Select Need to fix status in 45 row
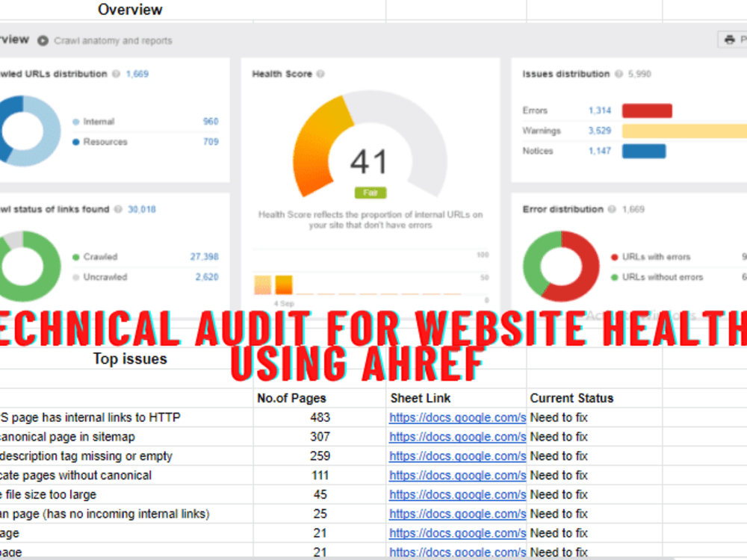The width and height of the screenshot is (747, 560). [x=594, y=495]
